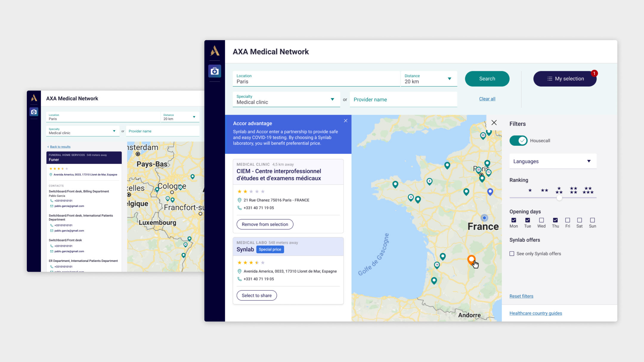Viewport: 644px width, 362px height.
Task: Click the CIEM address location pin icon
Action: (x=239, y=200)
